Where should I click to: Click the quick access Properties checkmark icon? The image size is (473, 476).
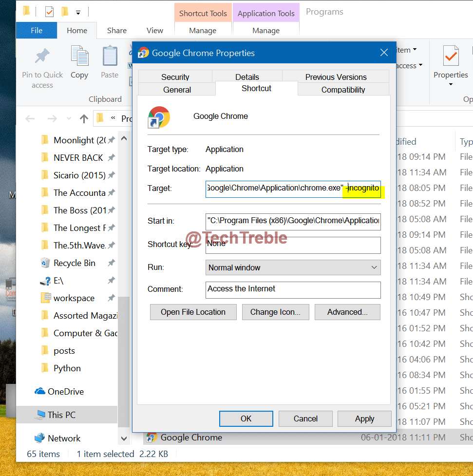click(x=49, y=12)
